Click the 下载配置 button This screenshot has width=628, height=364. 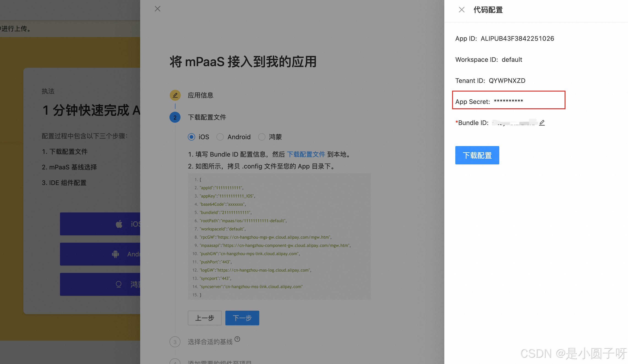click(477, 155)
